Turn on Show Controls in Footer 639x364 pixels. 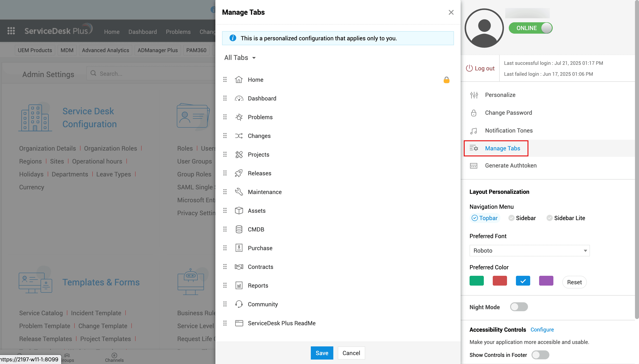coord(540,355)
